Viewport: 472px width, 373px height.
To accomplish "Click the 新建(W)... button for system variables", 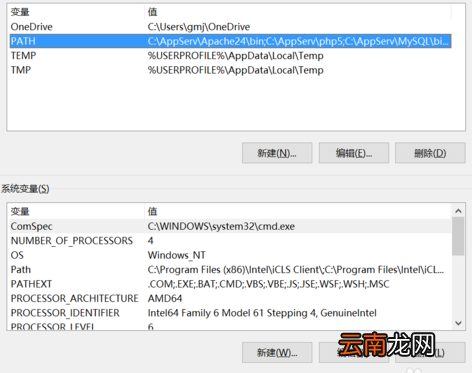I will pyautogui.click(x=277, y=352).
